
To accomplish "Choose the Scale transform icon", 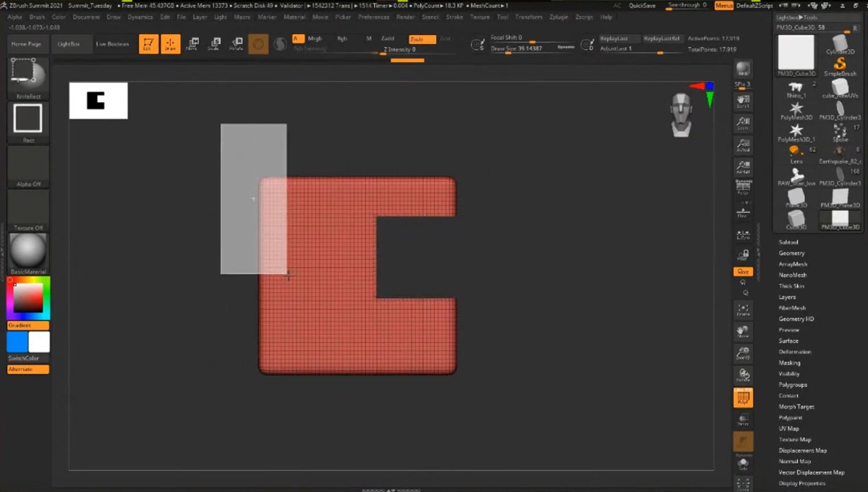I will point(214,44).
